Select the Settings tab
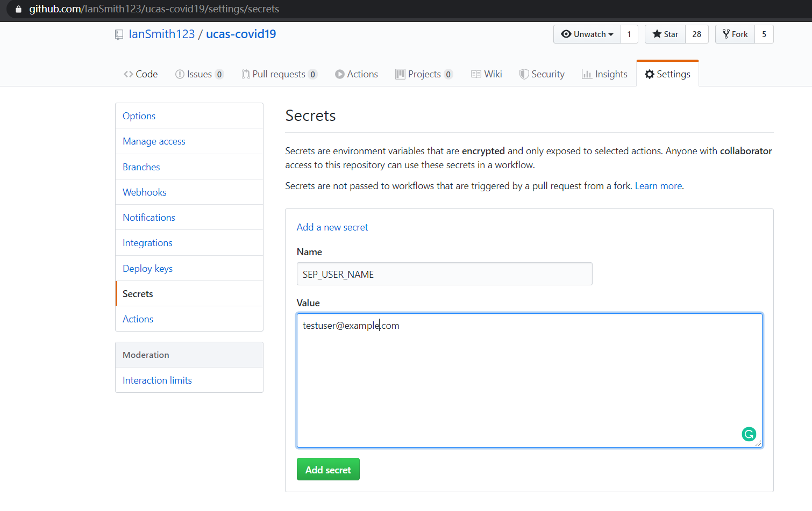Screen dimensions: 812x511 click(667, 74)
